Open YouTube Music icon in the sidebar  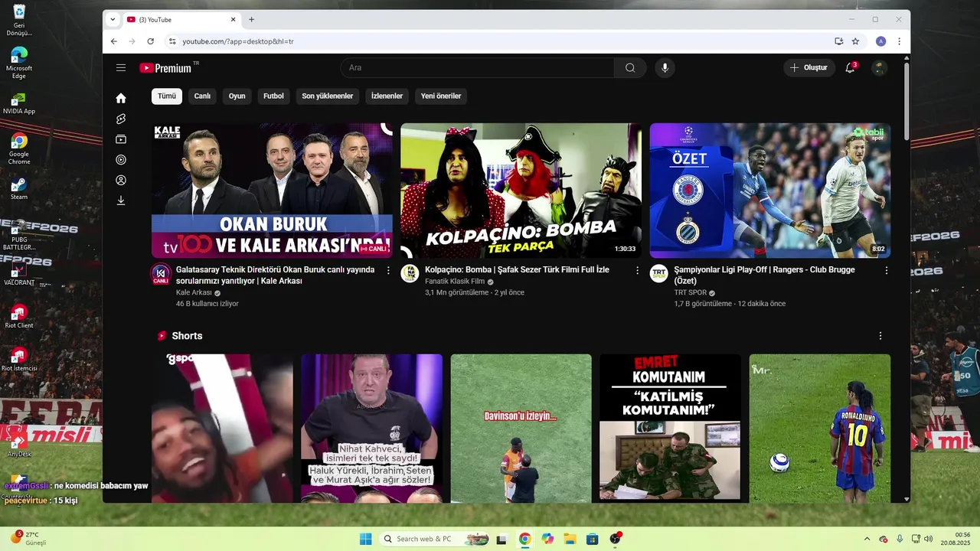(121, 160)
